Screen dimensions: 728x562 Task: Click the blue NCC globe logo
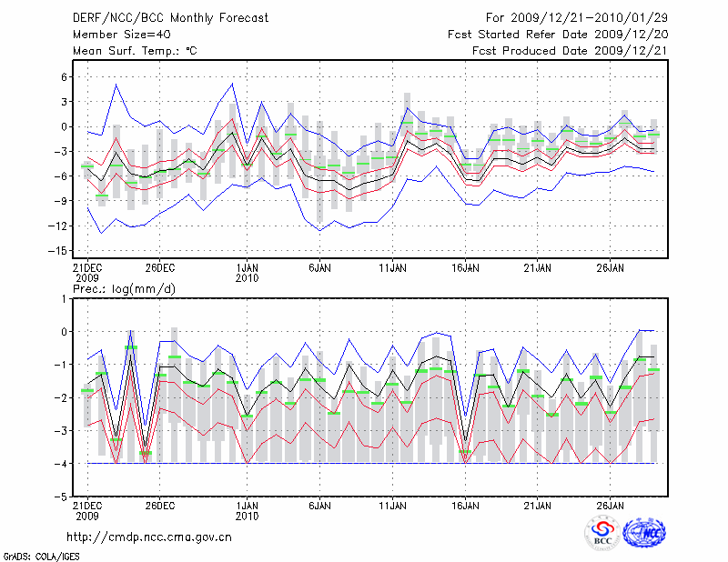pos(643,533)
